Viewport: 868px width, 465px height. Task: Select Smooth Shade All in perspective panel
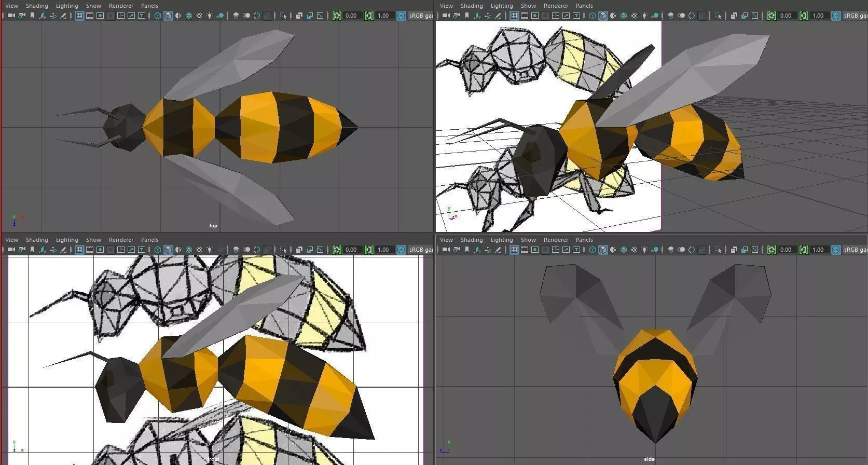coord(603,16)
